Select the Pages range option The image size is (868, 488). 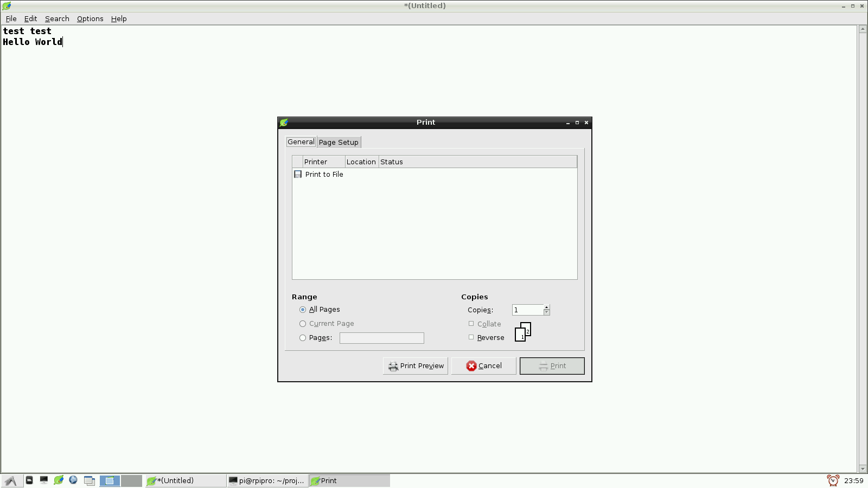pyautogui.click(x=303, y=337)
